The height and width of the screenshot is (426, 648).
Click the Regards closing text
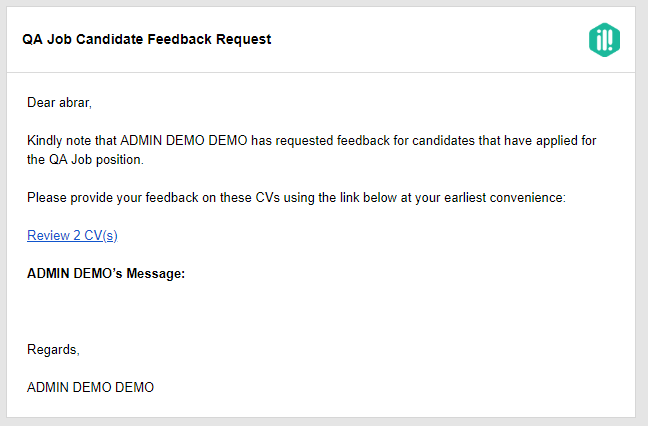click(x=53, y=350)
